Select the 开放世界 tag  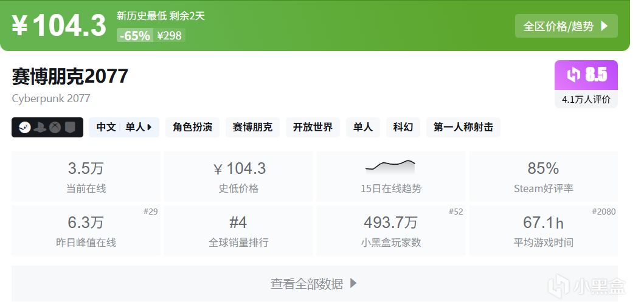click(x=313, y=127)
